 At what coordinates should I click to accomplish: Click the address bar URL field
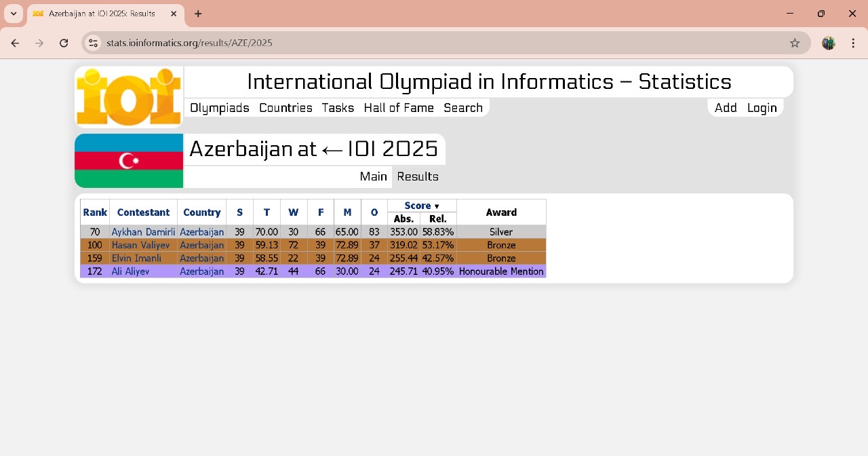click(445, 43)
